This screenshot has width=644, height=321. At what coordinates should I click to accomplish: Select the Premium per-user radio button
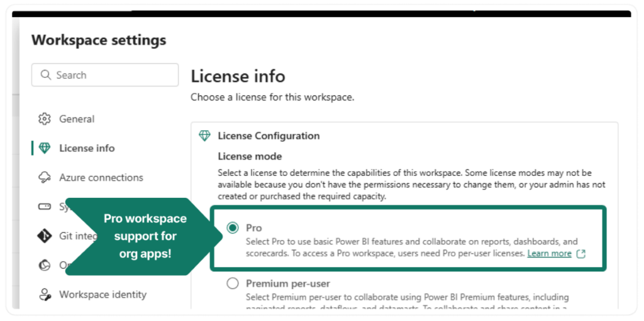point(233,283)
